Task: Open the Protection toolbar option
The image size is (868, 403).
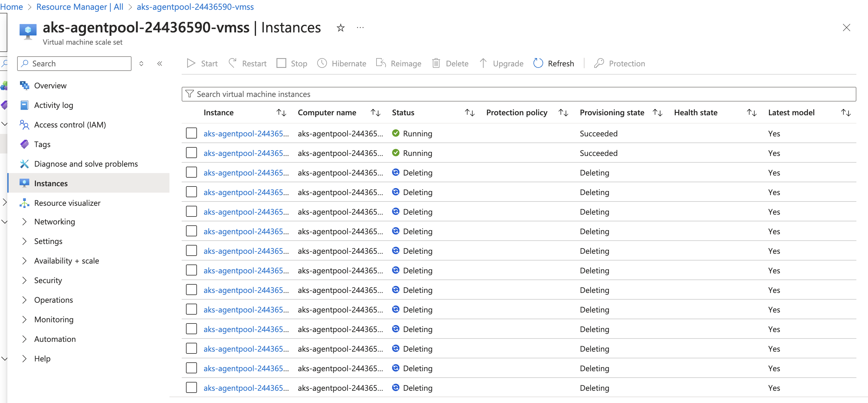Action: pyautogui.click(x=599, y=63)
